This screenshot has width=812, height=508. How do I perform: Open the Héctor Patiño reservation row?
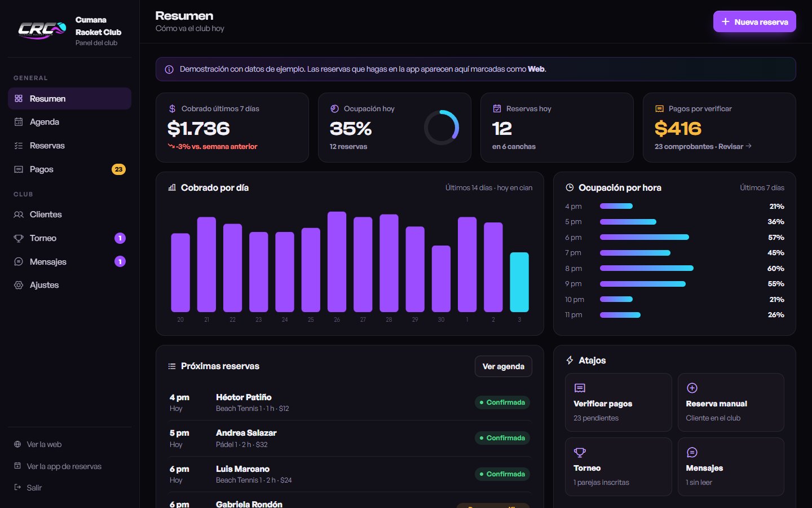click(350, 402)
